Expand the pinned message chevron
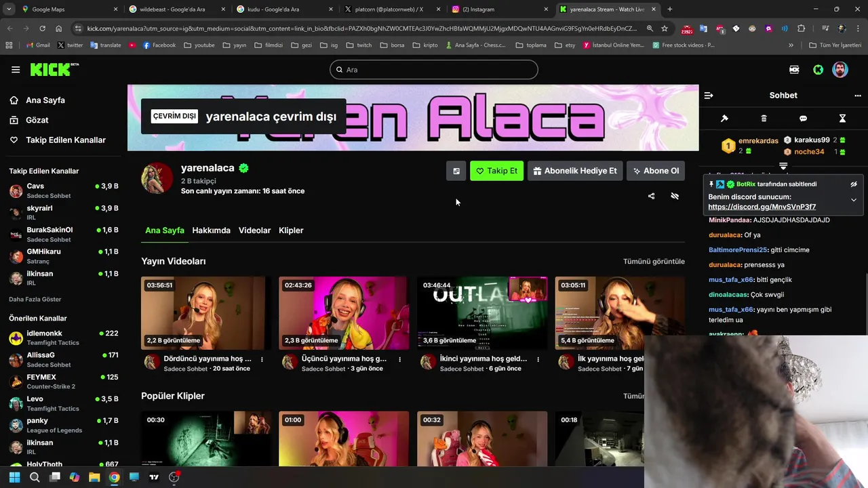 [x=854, y=200]
